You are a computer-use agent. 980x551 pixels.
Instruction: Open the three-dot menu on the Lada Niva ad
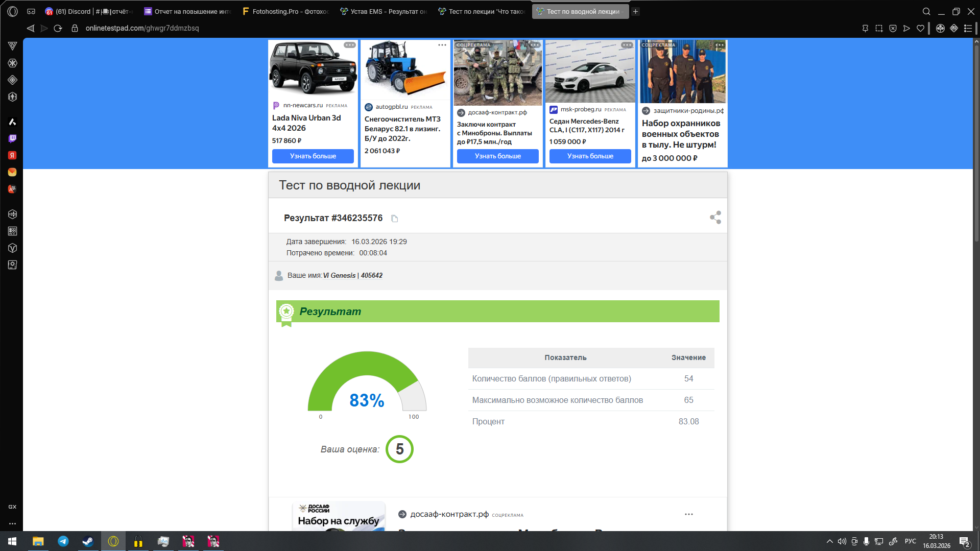[x=349, y=45]
